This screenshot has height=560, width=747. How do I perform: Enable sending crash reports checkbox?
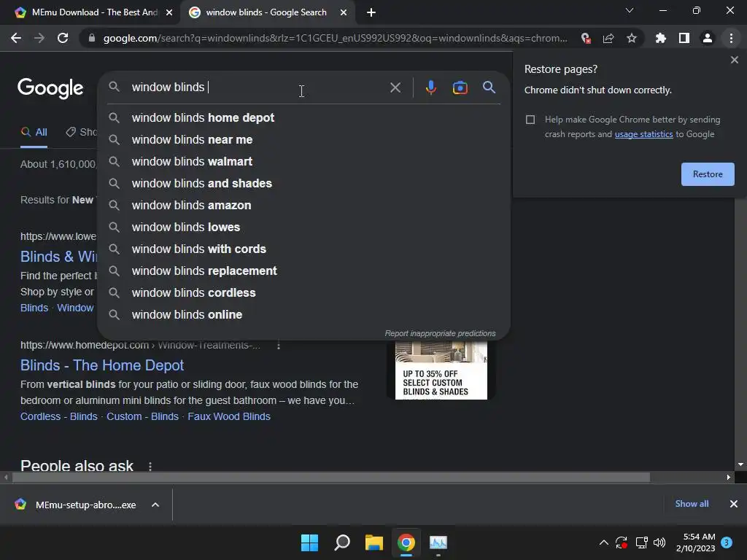point(530,120)
